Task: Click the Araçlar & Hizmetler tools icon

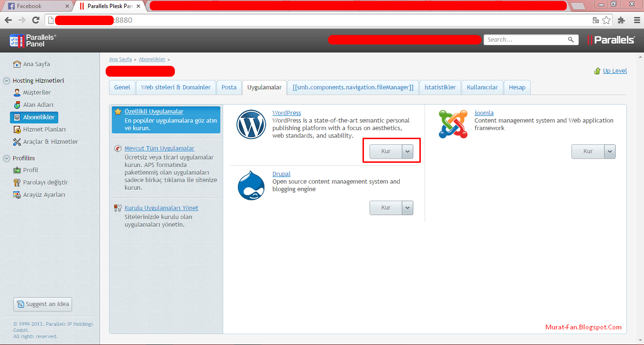Action: [x=17, y=142]
